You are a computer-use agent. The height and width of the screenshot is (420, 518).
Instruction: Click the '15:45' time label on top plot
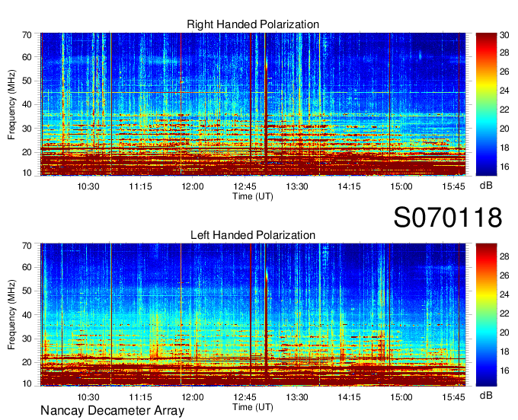453,186
